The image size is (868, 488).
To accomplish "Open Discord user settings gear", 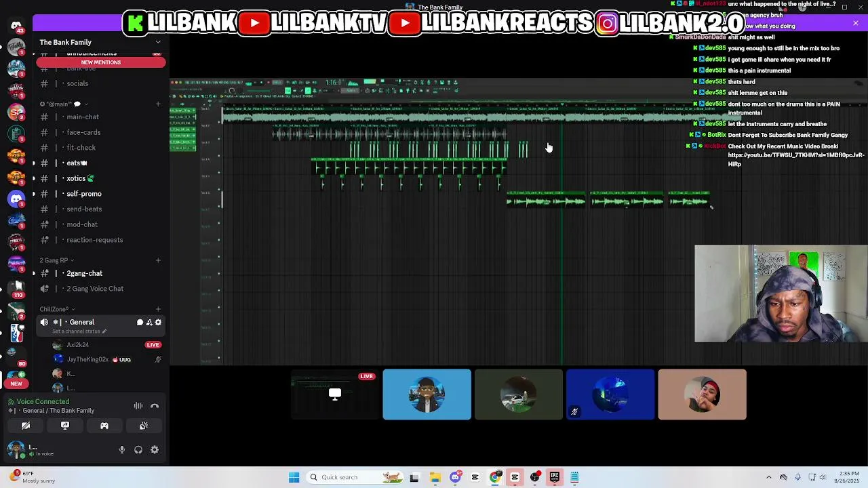I will point(155,449).
